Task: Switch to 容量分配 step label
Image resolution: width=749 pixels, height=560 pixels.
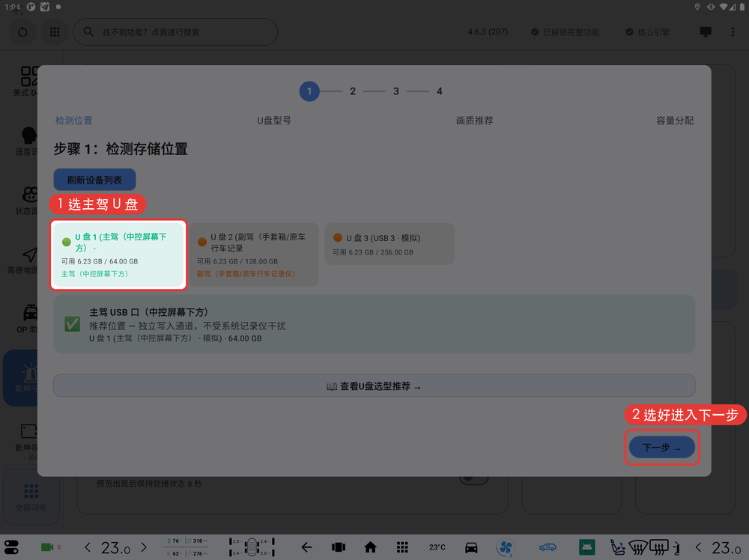Action: pos(675,121)
